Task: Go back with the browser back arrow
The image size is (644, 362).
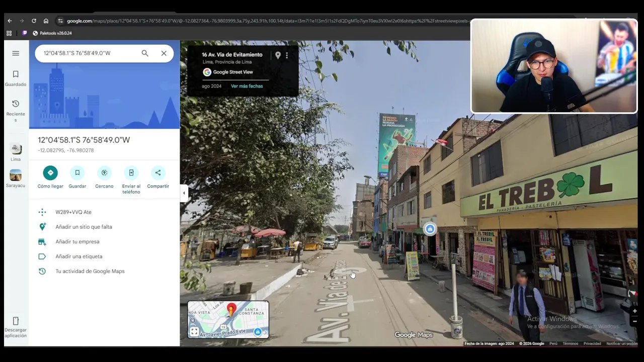Action: coord(10,21)
